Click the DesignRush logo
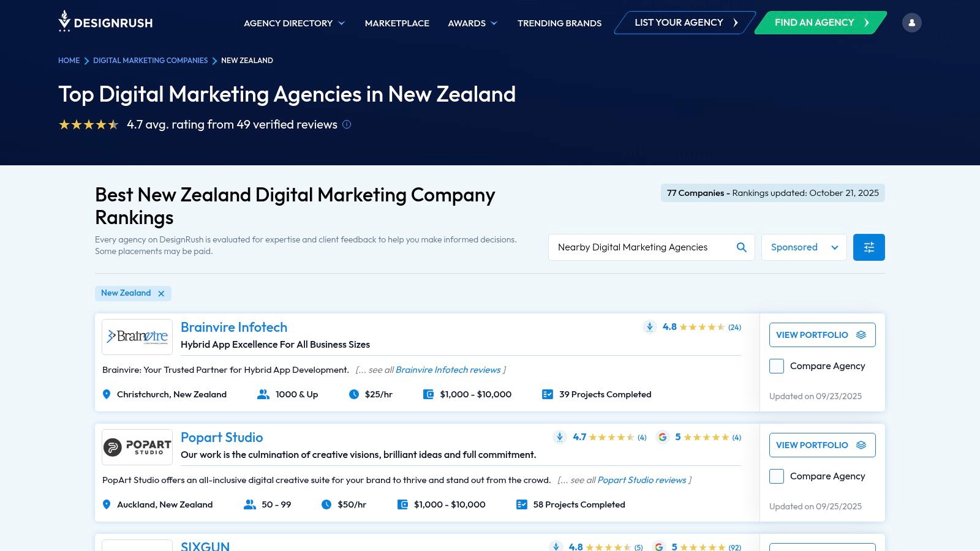The height and width of the screenshot is (551, 980). click(x=105, y=21)
